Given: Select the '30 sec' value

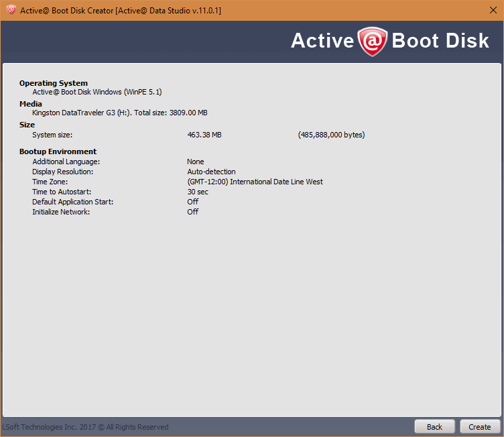Looking at the screenshot, I should pyautogui.click(x=198, y=192).
